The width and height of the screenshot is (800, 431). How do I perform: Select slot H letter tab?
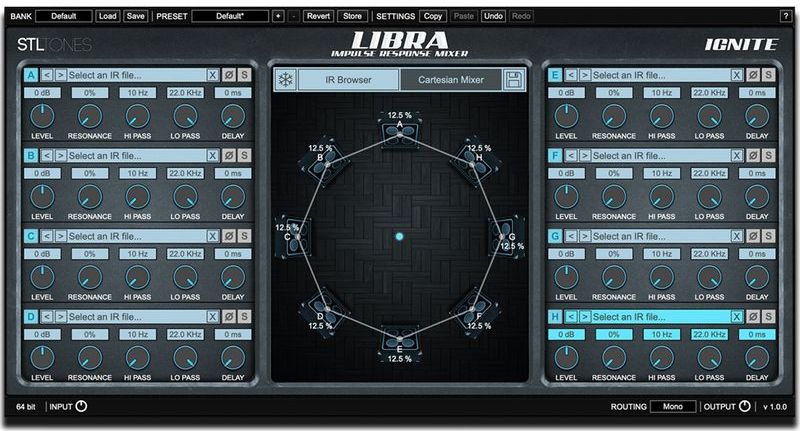[555, 317]
